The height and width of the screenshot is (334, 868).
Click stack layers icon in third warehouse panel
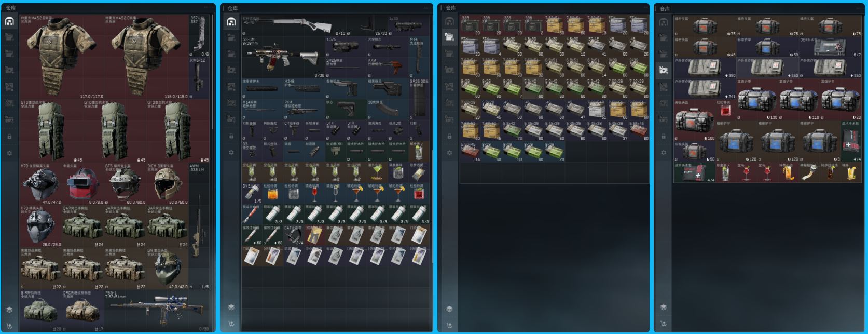coord(449,309)
